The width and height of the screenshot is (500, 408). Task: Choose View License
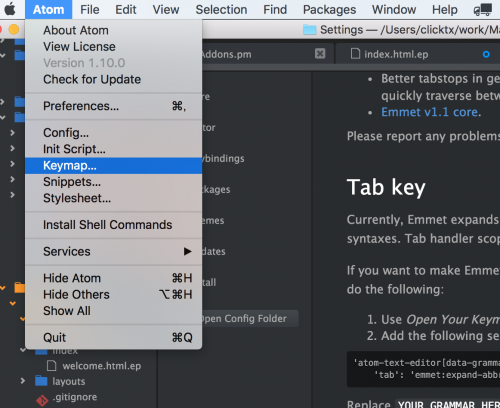(x=114, y=47)
